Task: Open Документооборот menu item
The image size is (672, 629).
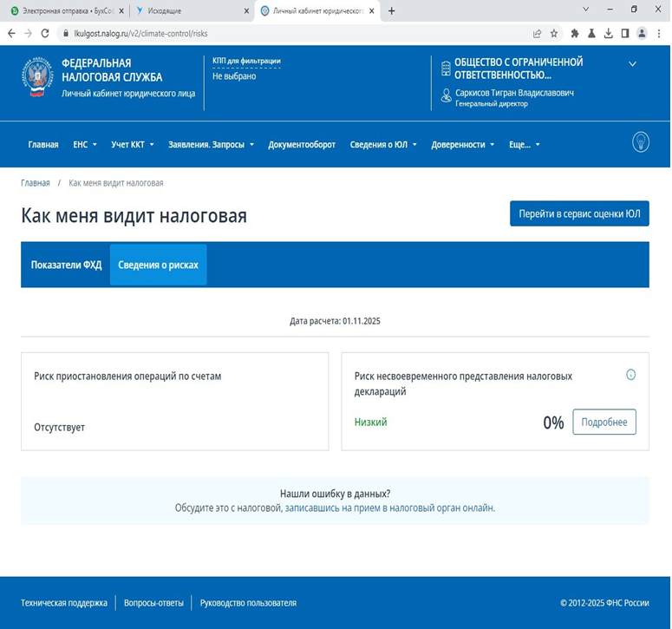Action: click(302, 145)
